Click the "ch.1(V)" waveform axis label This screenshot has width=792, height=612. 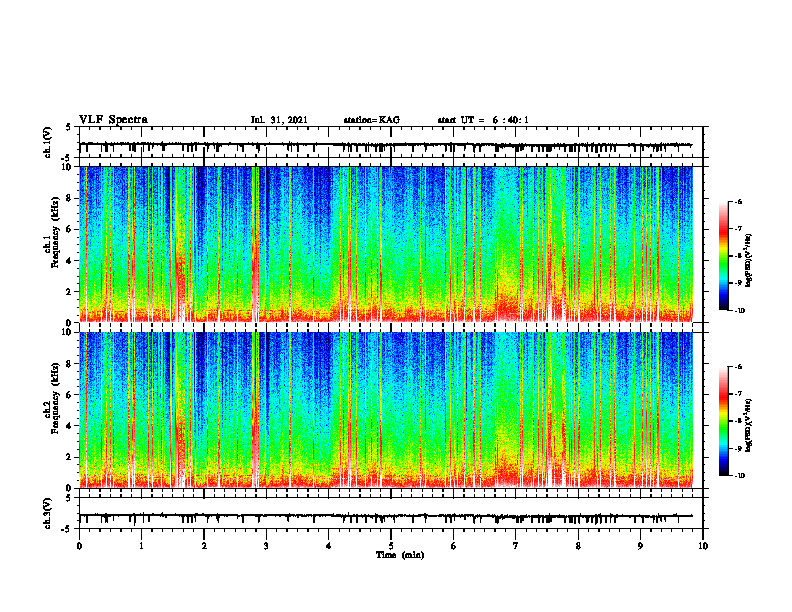[48, 142]
